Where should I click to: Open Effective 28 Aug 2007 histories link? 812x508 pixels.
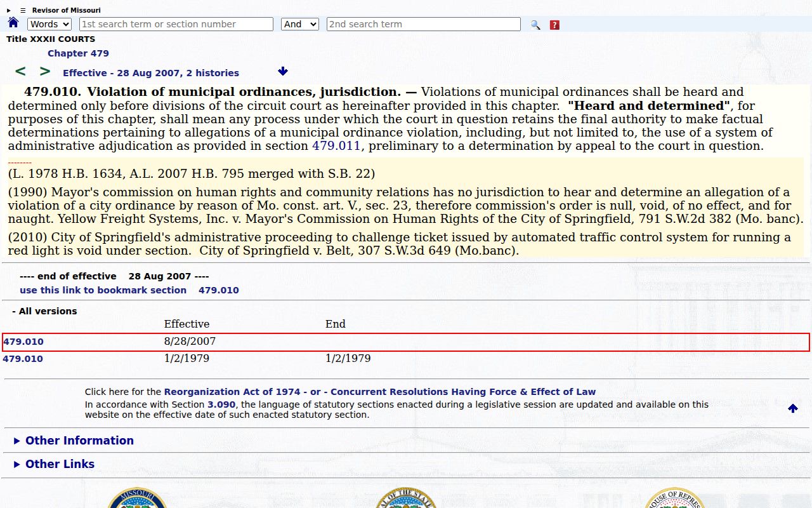coord(151,73)
